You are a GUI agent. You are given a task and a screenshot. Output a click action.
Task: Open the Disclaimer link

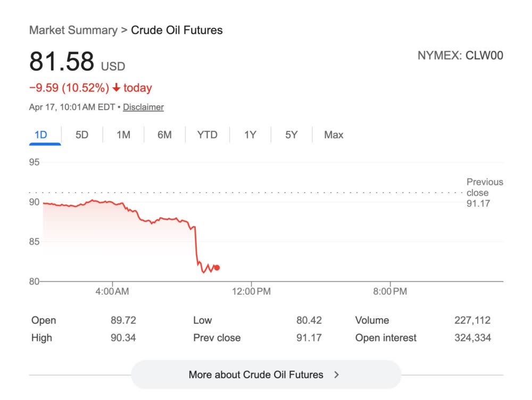tap(143, 107)
